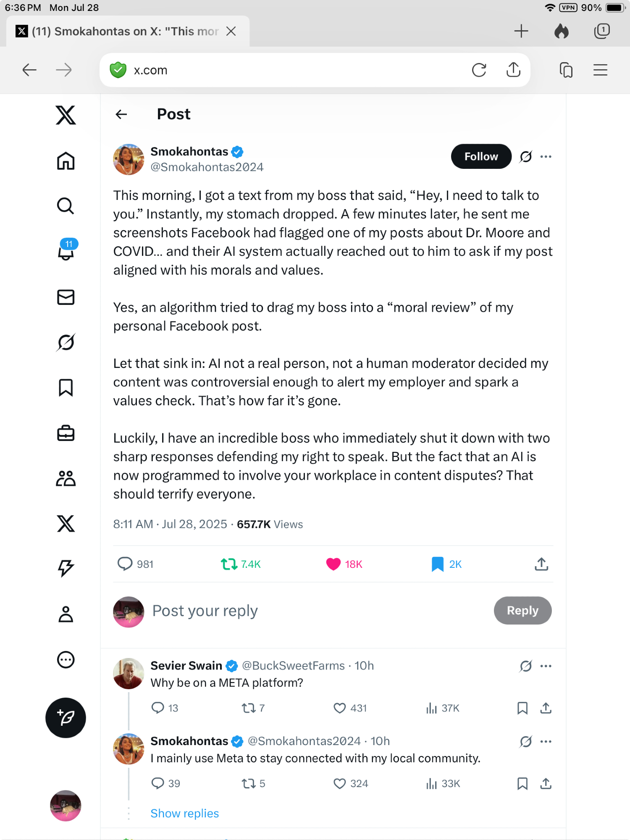Expand Show replies under Smokahontas reply
The image size is (630, 840).
(185, 814)
